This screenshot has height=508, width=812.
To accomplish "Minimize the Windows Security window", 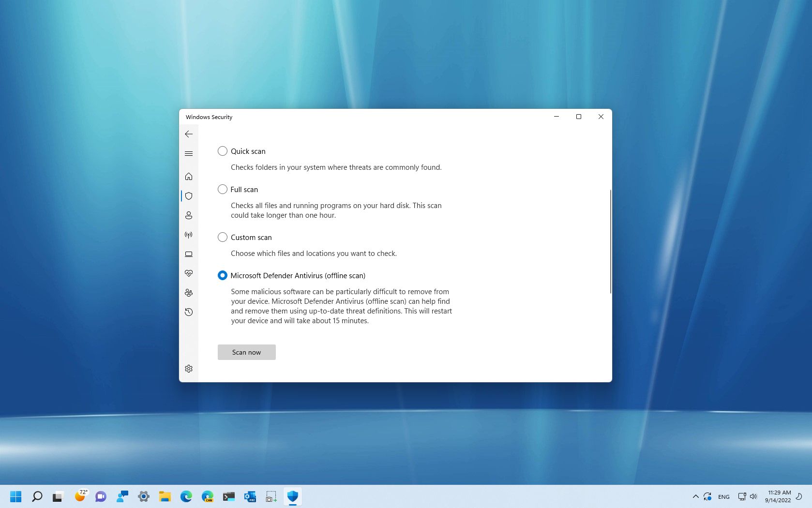I will (x=556, y=117).
